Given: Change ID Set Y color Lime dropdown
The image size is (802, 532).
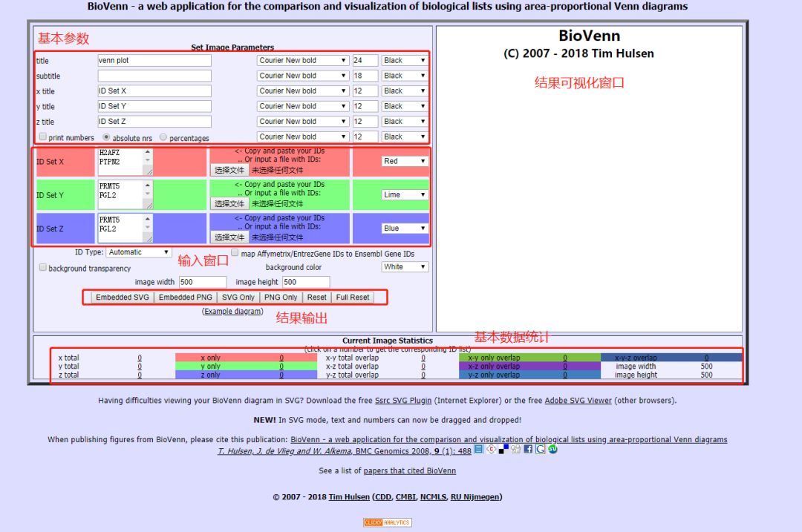Looking at the screenshot, I should point(405,194).
